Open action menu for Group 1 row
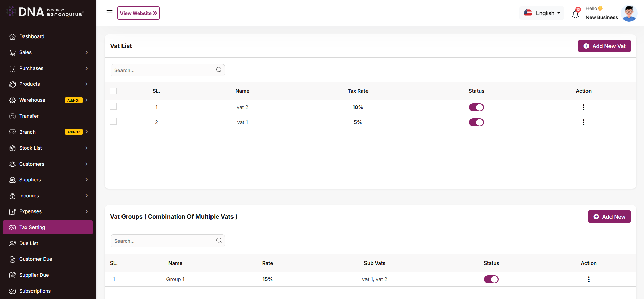This screenshot has width=644, height=299. [x=589, y=279]
